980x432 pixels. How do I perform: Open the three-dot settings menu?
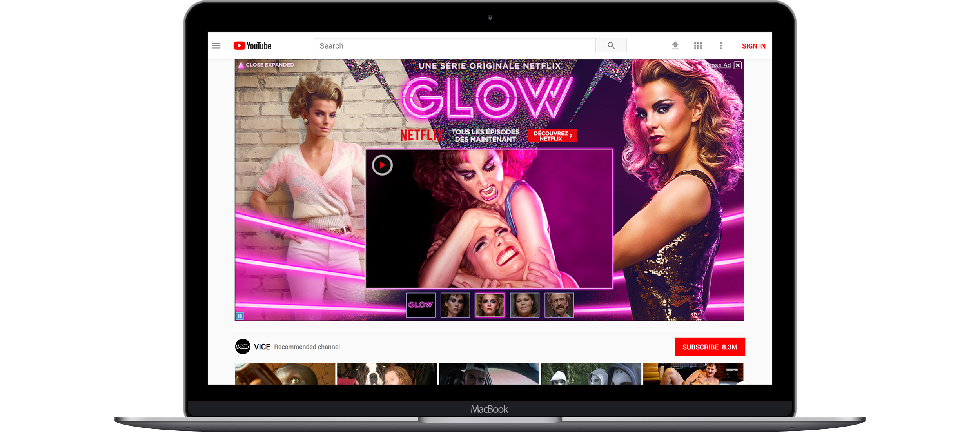click(721, 46)
